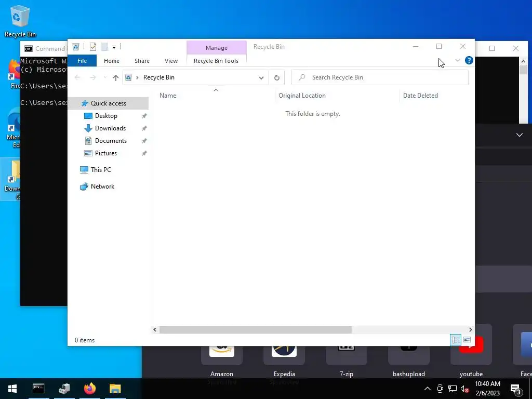
Task: Click the pin icon beside Downloads
Action: [x=144, y=129]
